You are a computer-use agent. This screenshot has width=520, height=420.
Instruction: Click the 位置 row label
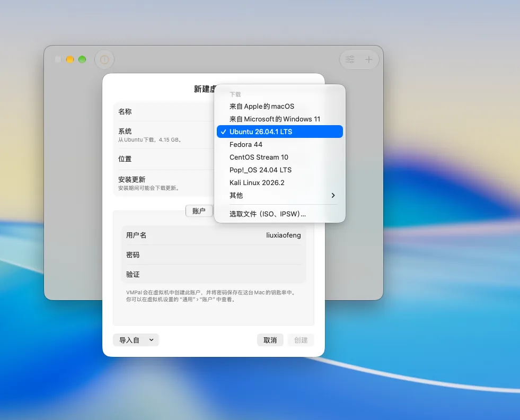125,159
